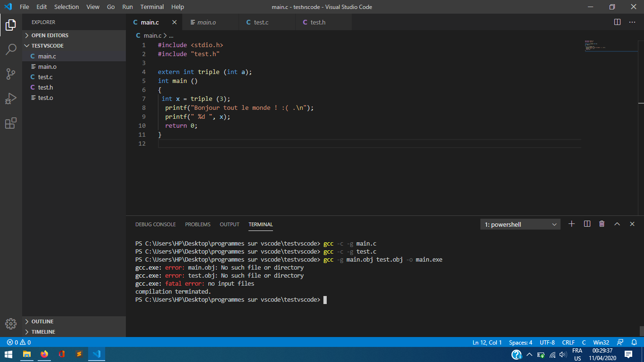Screen dimensions: 644x362
Task: Kill the terminal using the trash icon
Action: point(602,224)
